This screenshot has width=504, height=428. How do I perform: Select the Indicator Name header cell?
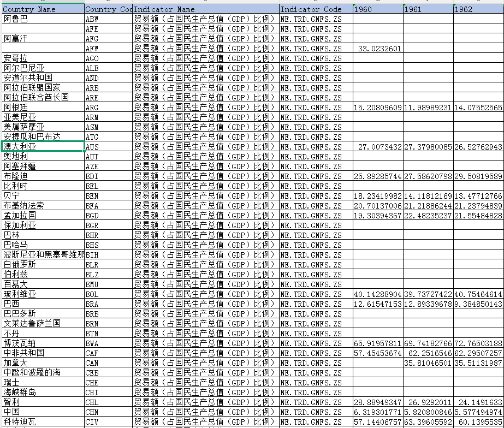click(205, 9)
